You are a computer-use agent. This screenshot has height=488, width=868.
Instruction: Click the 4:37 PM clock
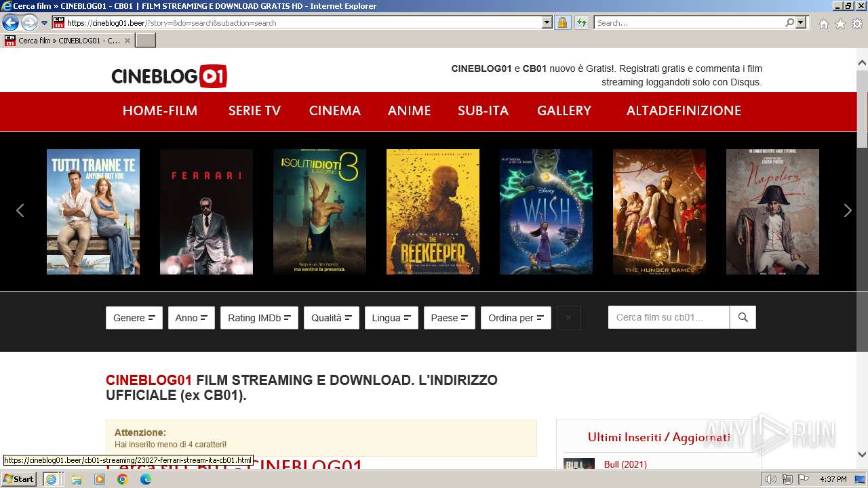click(833, 479)
